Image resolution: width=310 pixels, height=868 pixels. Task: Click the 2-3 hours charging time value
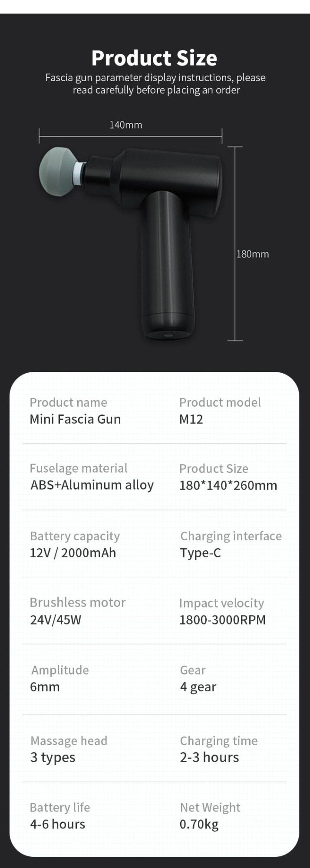pos(209,757)
